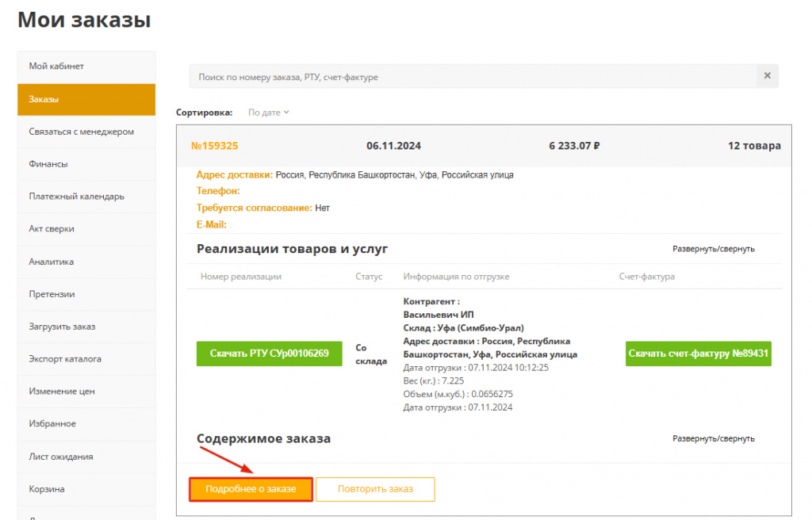Select 'Экспорт каталога' menu item

[x=65, y=359]
